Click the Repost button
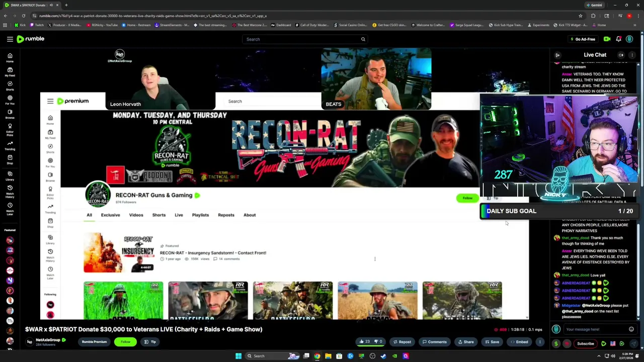The height and width of the screenshot is (362, 644). point(402,342)
